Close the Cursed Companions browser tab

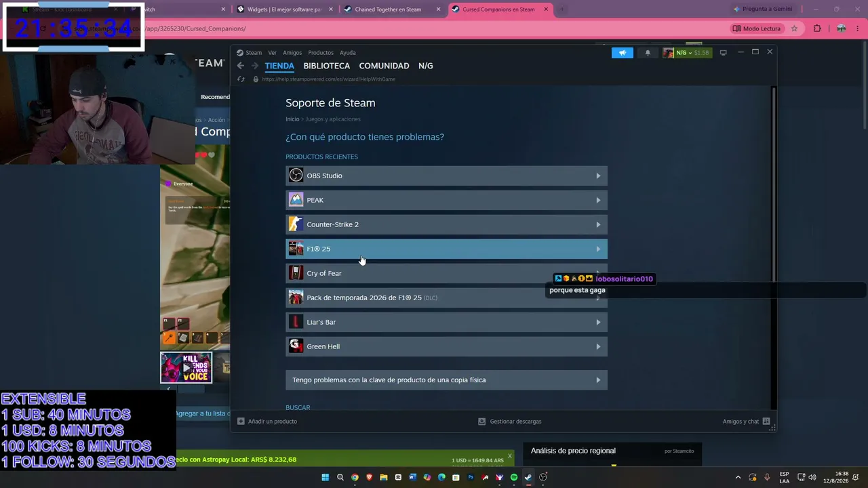(546, 9)
